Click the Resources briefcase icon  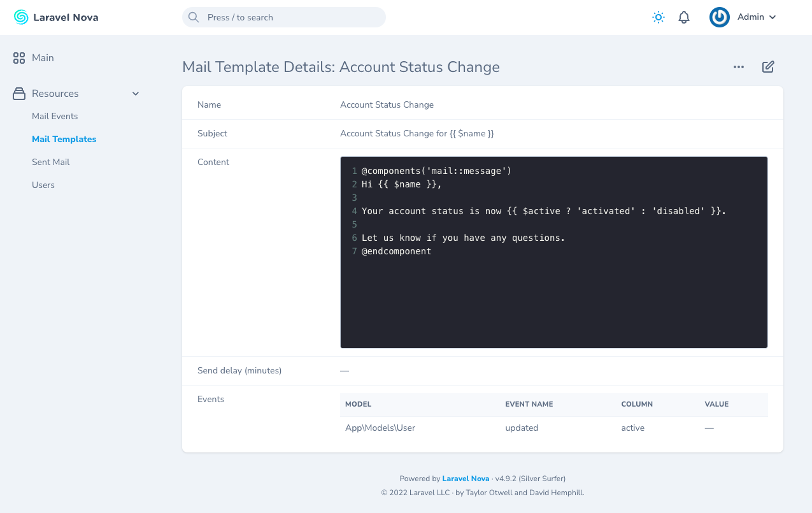19,94
